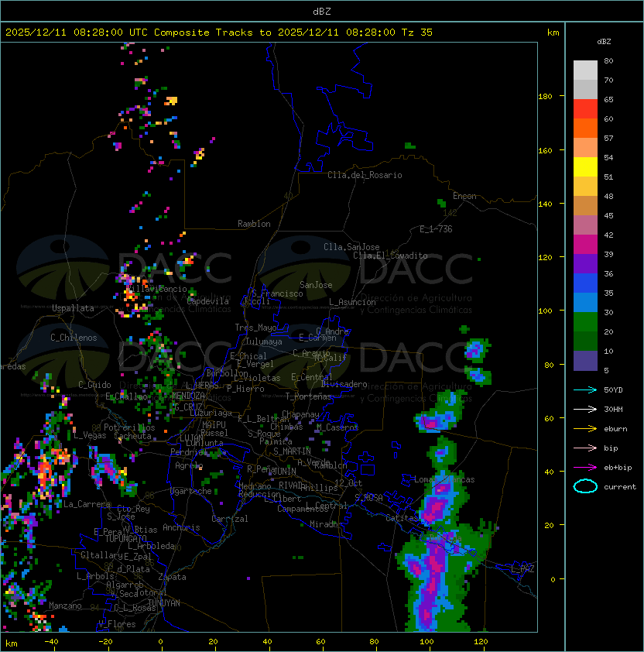Click the bip pink arrow legend icon

(585, 448)
